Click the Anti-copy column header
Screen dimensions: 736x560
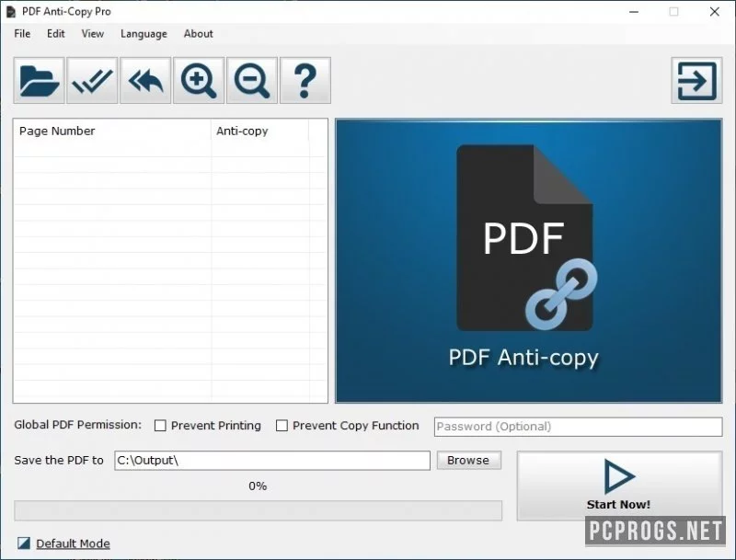(260, 131)
